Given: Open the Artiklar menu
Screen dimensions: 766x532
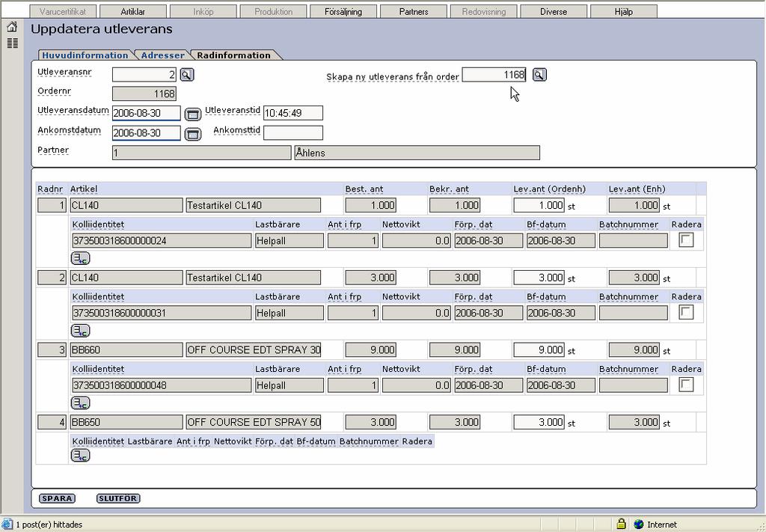Looking at the screenshot, I should (133, 11).
